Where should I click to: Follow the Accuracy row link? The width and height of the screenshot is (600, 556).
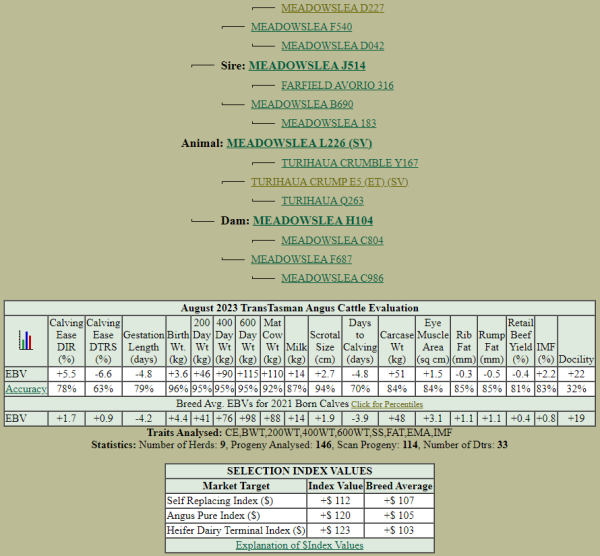tap(26, 389)
